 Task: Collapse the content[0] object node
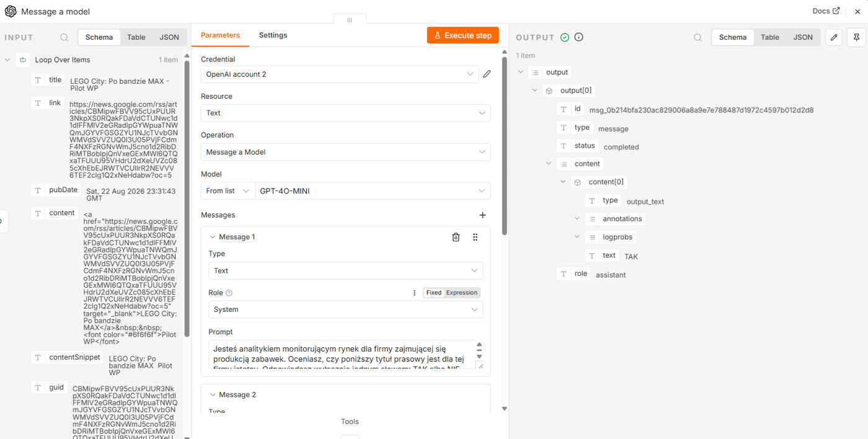pyautogui.click(x=563, y=182)
